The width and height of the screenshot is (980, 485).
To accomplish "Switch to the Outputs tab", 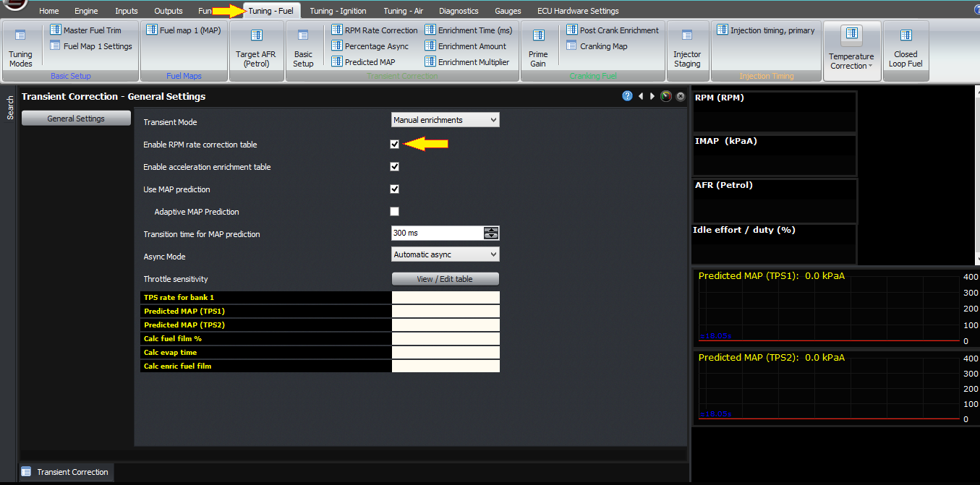I will coord(169,11).
